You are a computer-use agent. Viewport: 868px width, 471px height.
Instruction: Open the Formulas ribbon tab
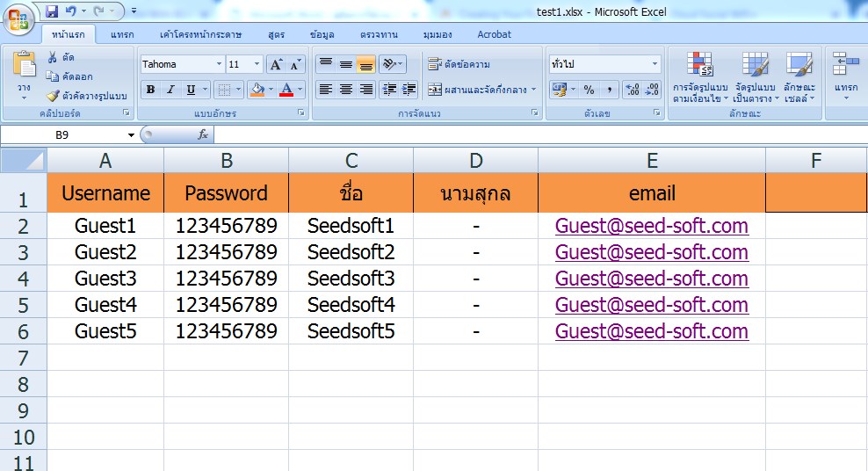[276, 34]
